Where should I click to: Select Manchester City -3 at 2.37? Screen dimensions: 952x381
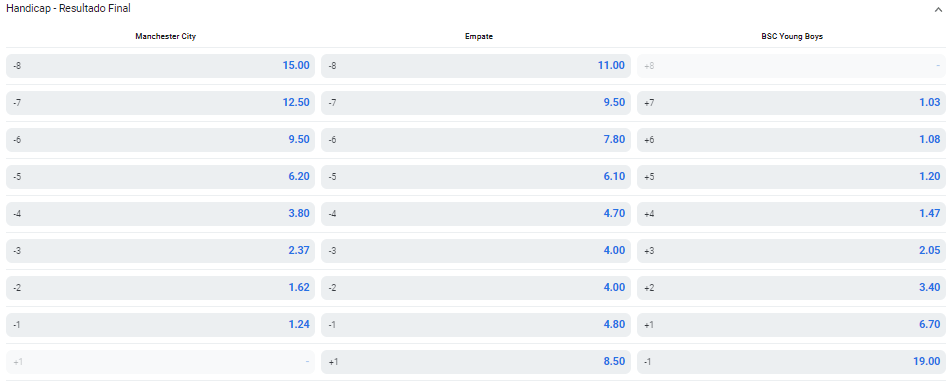click(160, 251)
